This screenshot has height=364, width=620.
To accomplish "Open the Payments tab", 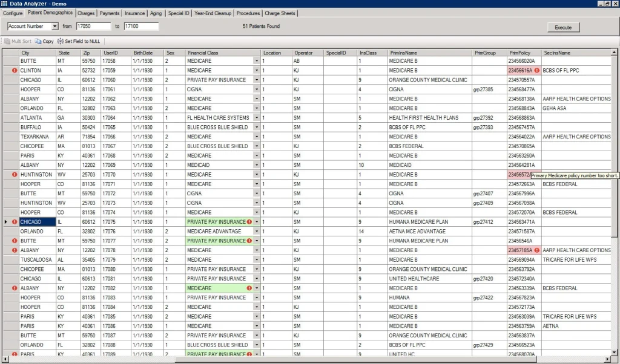I will 110,13.
